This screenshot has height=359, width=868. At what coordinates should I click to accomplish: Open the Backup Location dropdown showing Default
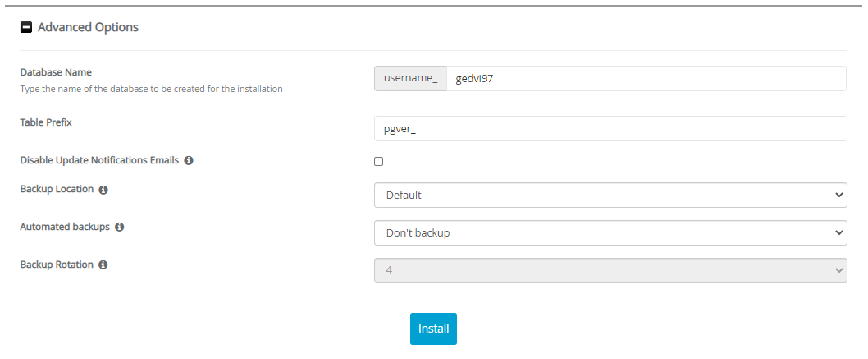click(610, 196)
